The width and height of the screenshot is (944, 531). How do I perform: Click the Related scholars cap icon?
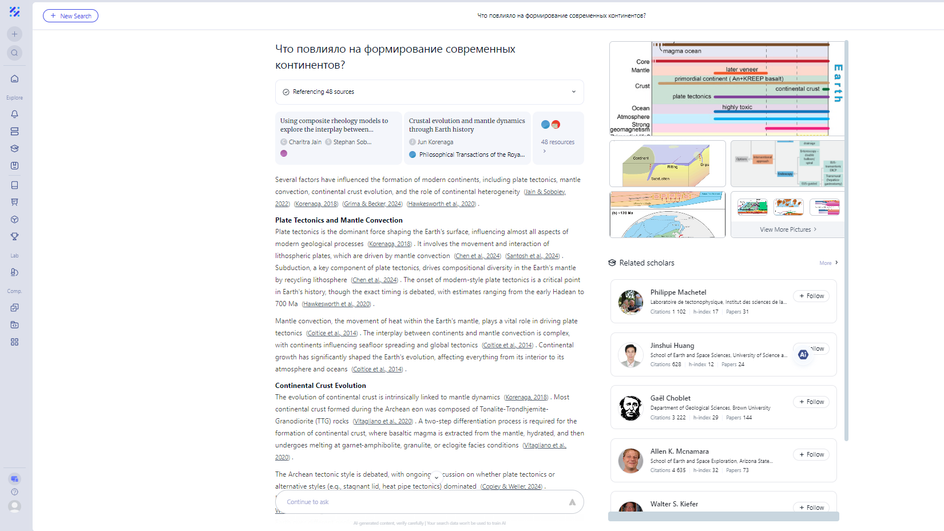pos(612,263)
